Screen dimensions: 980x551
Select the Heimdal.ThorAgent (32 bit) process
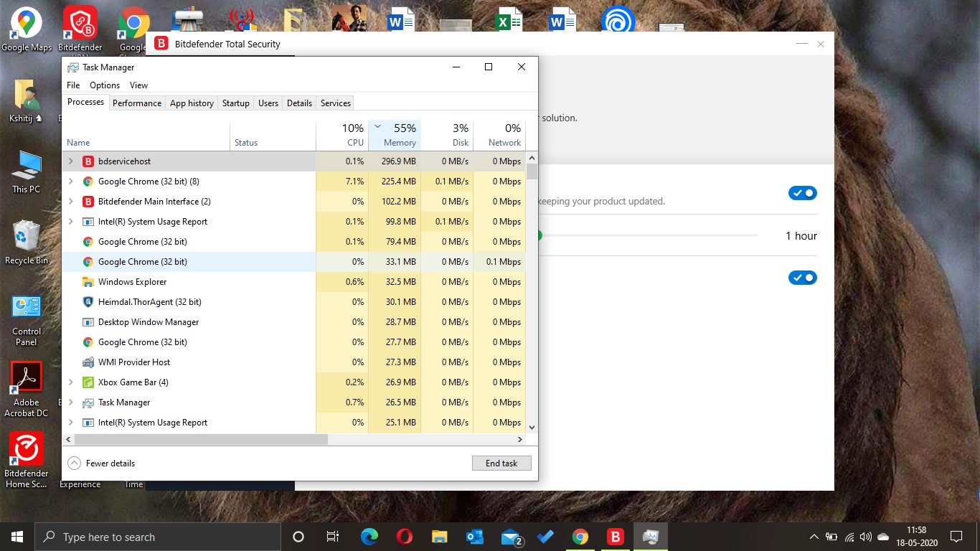click(294, 302)
